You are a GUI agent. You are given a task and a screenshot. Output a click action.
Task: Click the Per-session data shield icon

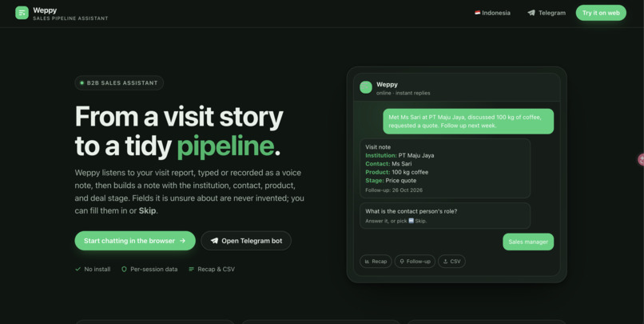[x=124, y=270]
